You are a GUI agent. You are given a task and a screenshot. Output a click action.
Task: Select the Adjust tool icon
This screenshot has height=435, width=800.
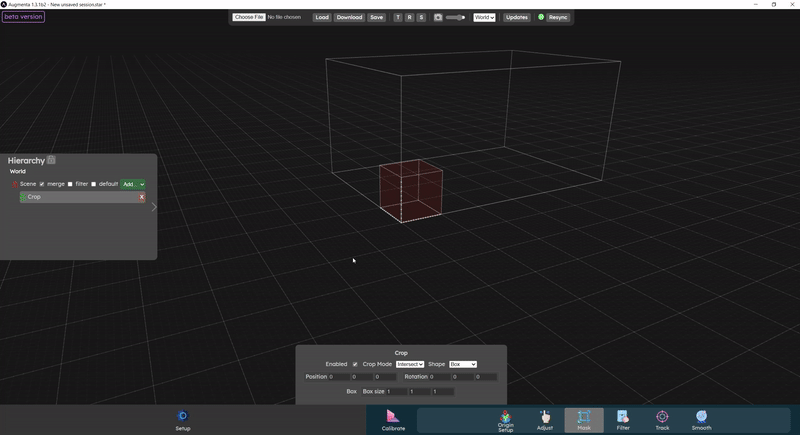coord(545,419)
